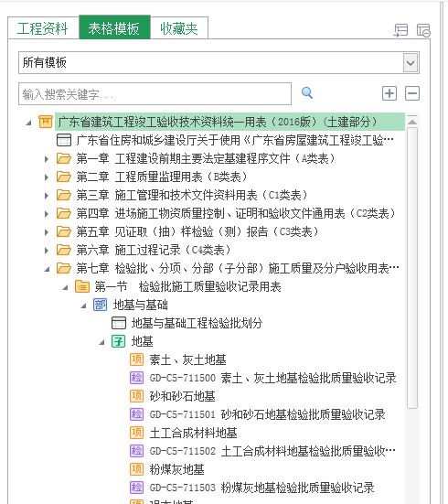Click the locate-node icon at top right
448x504 pixels.
(x=400, y=30)
